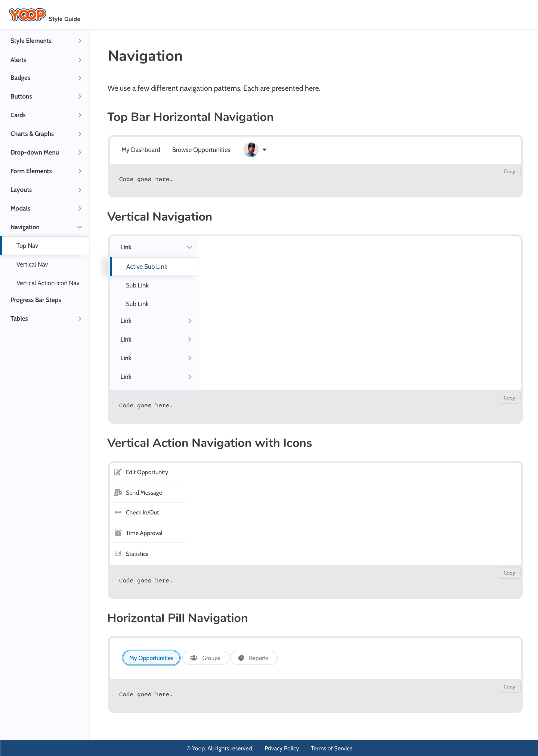
Task: Click the Time Approval clock icon
Action: point(118,533)
